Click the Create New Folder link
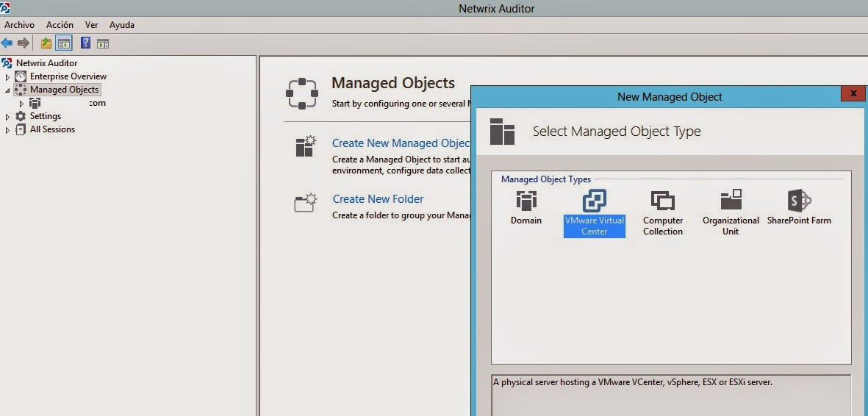Screen dimensions: 868x416 pyautogui.click(x=378, y=199)
